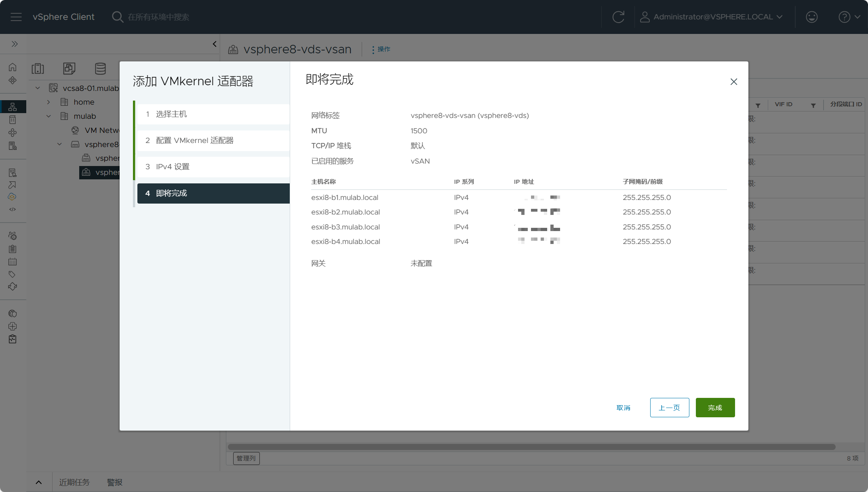868x492 pixels.
Task: Select the Inventory sidebar icon
Action: point(13,107)
